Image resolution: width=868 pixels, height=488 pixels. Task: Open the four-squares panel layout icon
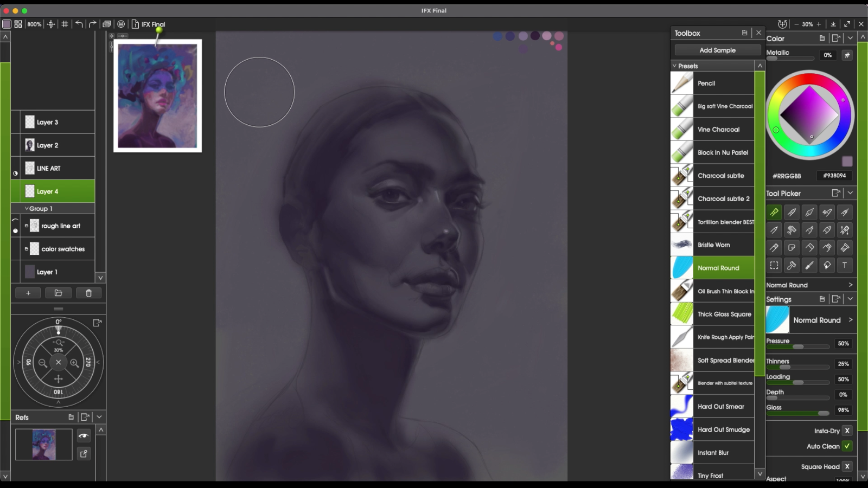click(18, 24)
